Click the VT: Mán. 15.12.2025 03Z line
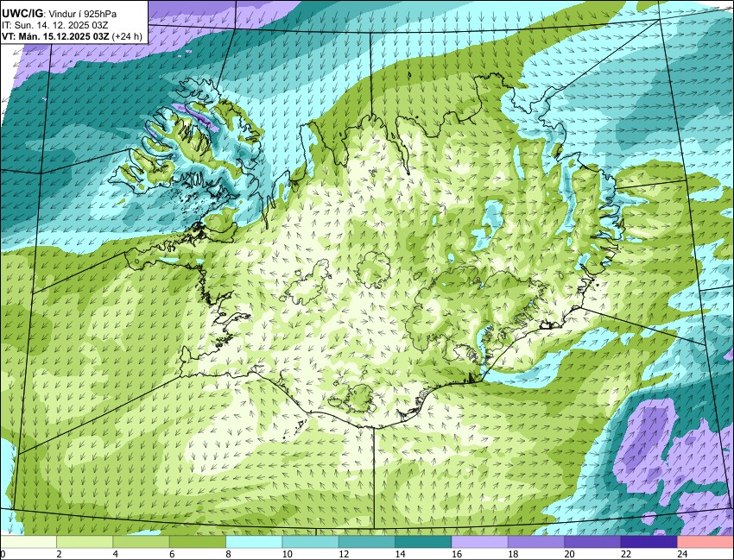This screenshot has height=560, width=734. click(55, 36)
